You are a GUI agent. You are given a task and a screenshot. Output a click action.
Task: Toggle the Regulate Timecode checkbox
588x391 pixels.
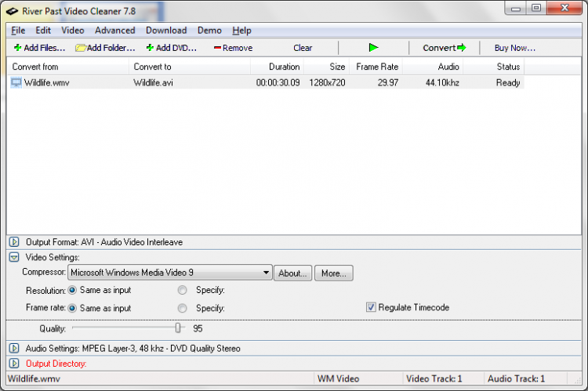tap(371, 307)
